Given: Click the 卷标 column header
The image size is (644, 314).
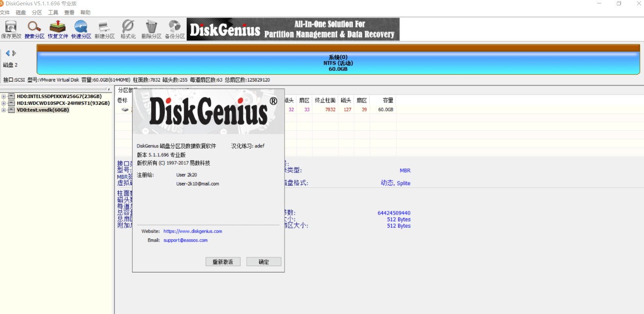Looking at the screenshot, I should tap(122, 100).
